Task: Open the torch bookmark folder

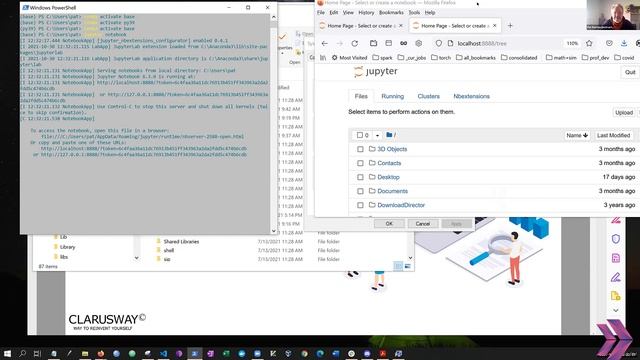Action: [x=441, y=58]
